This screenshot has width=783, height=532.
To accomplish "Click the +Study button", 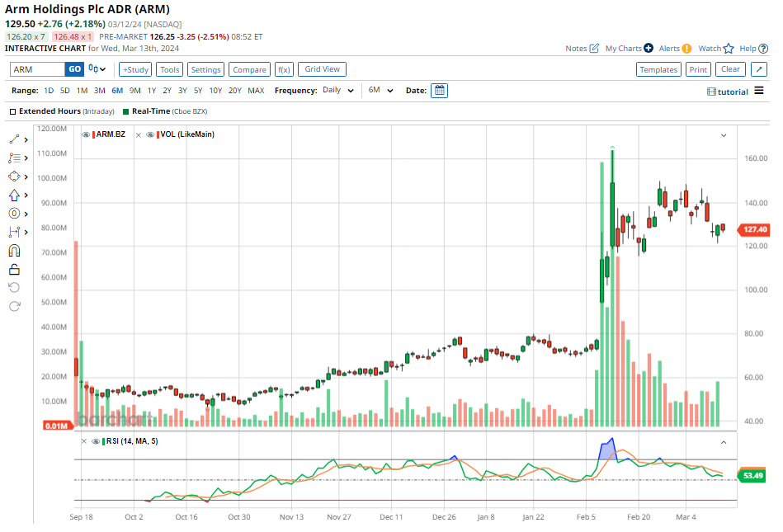I will 135,70.
